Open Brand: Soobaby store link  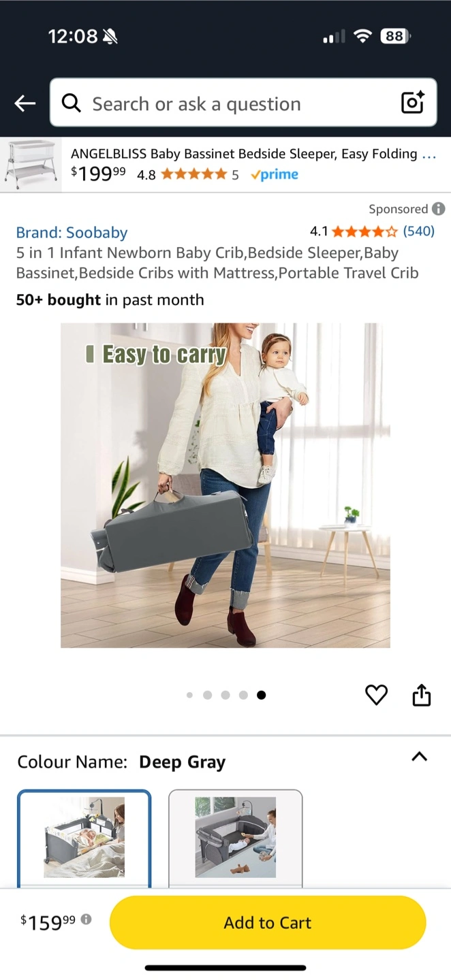tap(72, 233)
